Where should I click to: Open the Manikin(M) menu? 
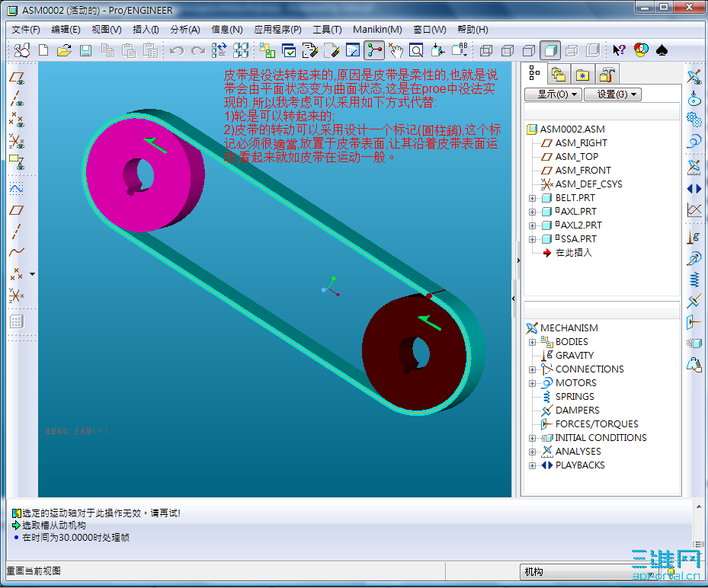377,30
